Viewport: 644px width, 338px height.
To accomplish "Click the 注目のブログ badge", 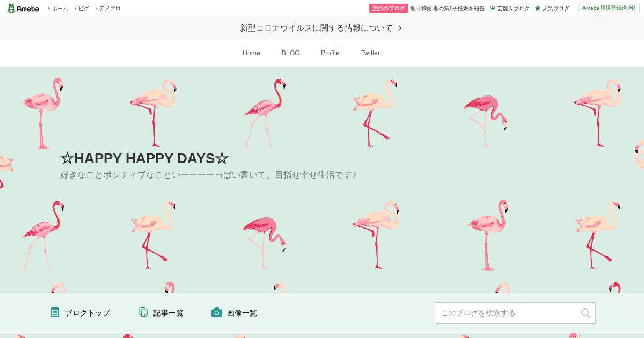I will pos(388,8).
